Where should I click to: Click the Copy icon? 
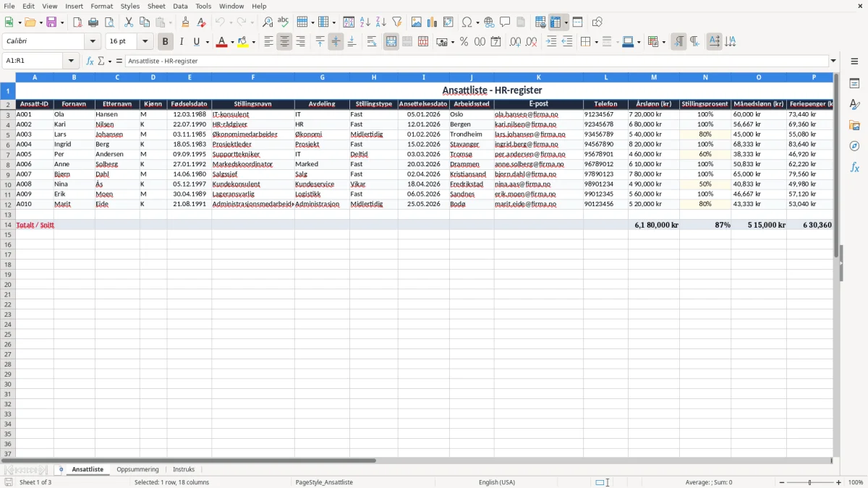tap(144, 22)
